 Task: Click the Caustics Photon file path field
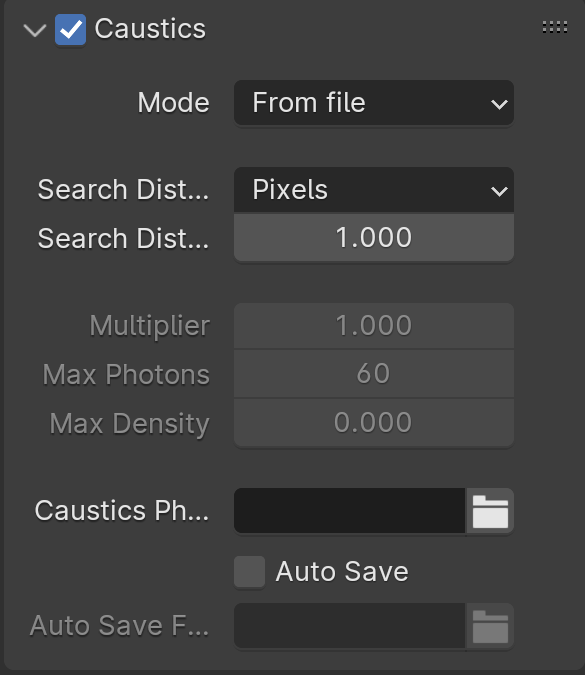(x=350, y=511)
